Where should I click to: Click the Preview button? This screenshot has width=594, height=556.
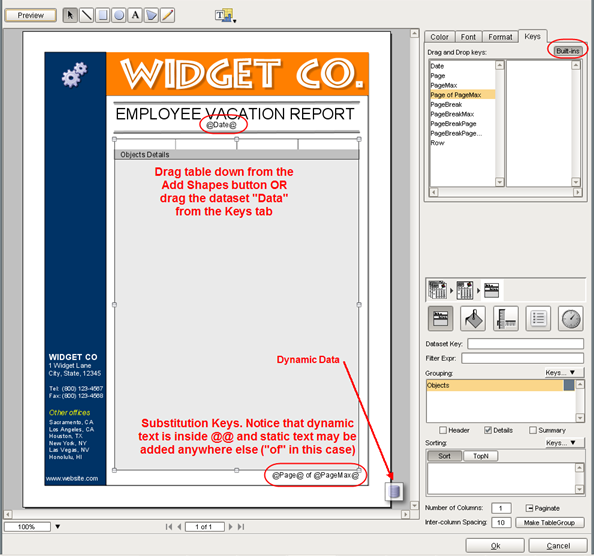(31, 15)
